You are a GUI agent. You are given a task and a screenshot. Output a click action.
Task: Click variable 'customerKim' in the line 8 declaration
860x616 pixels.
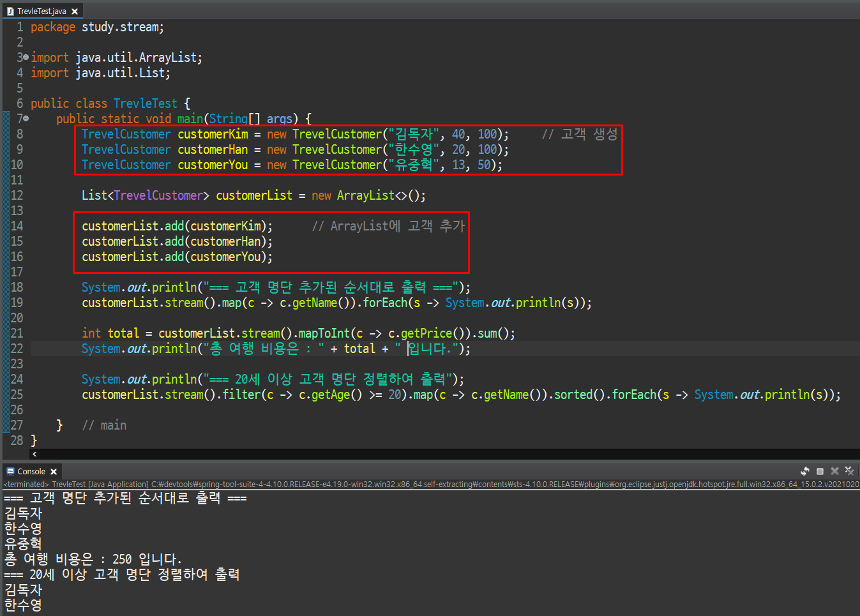pyautogui.click(x=213, y=134)
